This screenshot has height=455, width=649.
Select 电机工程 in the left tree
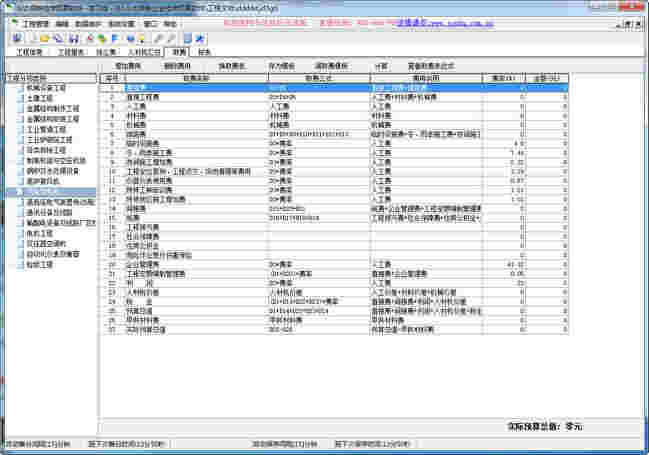[40, 233]
